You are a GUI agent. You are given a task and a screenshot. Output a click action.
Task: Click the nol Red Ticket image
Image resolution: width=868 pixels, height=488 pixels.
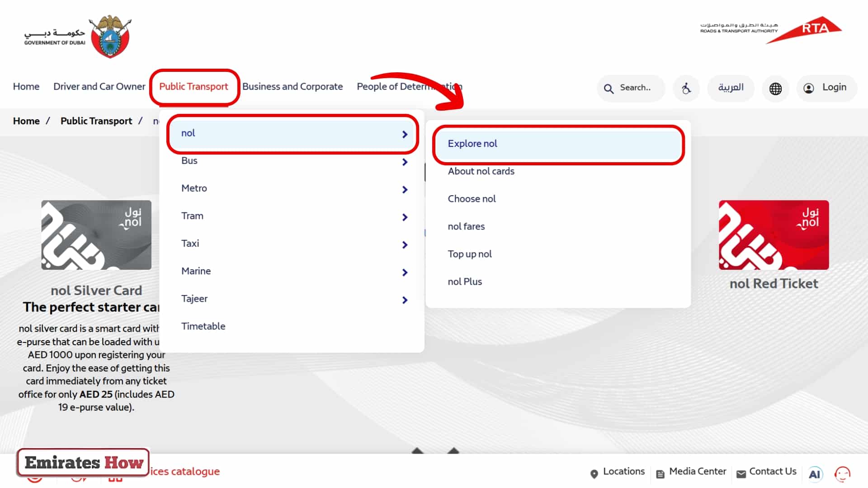pyautogui.click(x=774, y=235)
